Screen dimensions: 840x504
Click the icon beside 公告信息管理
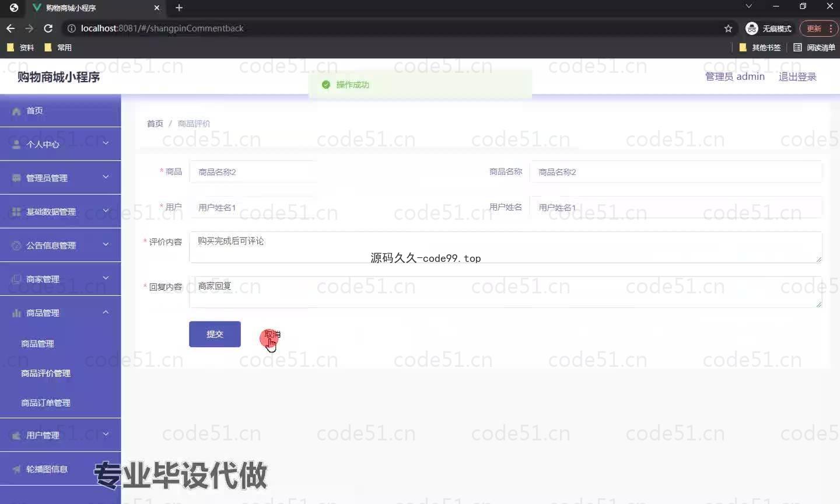tap(16, 246)
